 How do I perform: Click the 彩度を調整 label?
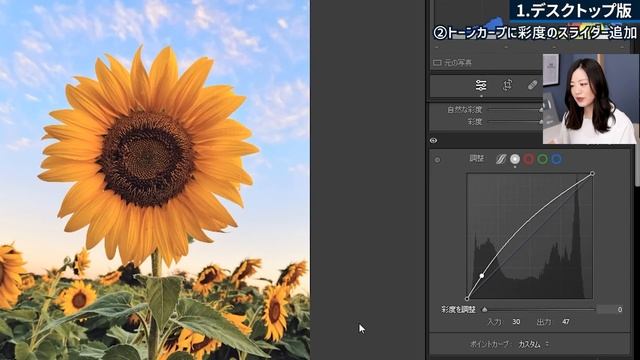point(458,310)
